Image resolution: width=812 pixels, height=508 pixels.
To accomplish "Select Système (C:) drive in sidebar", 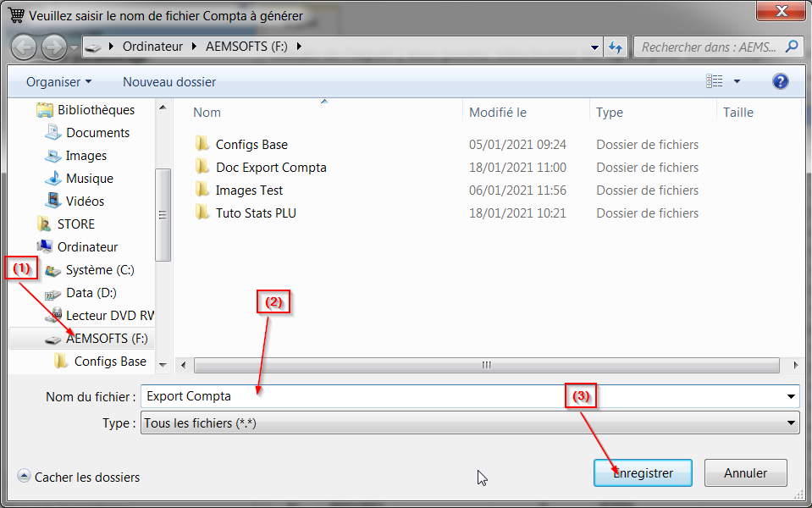I will (x=99, y=270).
